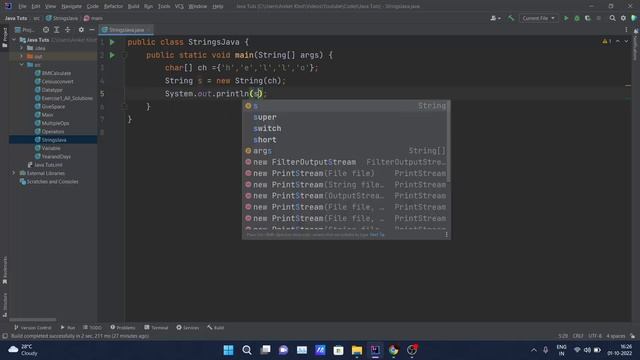
Task: Open IDE settings gear in top toolbar
Action: pos(623,18)
